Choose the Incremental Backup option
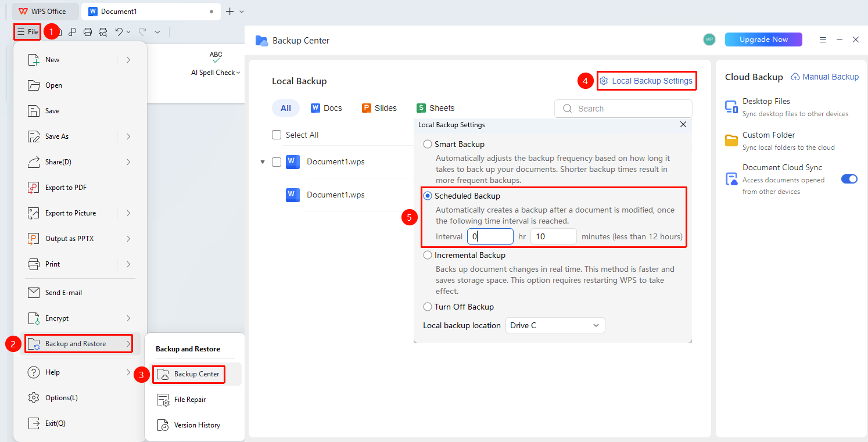Image resolution: width=868 pixels, height=442 pixels. [428, 255]
